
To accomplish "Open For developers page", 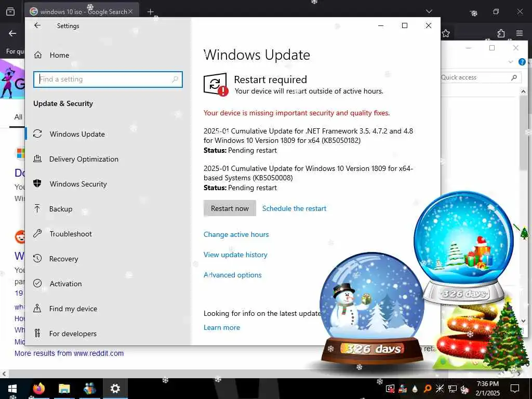I will pos(73,334).
